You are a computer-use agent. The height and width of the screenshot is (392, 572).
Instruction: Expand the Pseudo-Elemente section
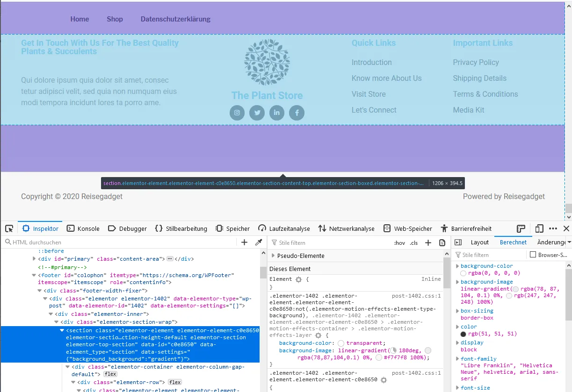click(x=273, y=256)
